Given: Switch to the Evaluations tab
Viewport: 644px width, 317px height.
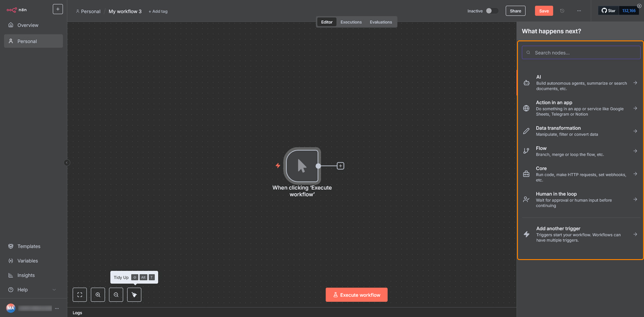Looking at the screenshot, I should click(381, 22).
